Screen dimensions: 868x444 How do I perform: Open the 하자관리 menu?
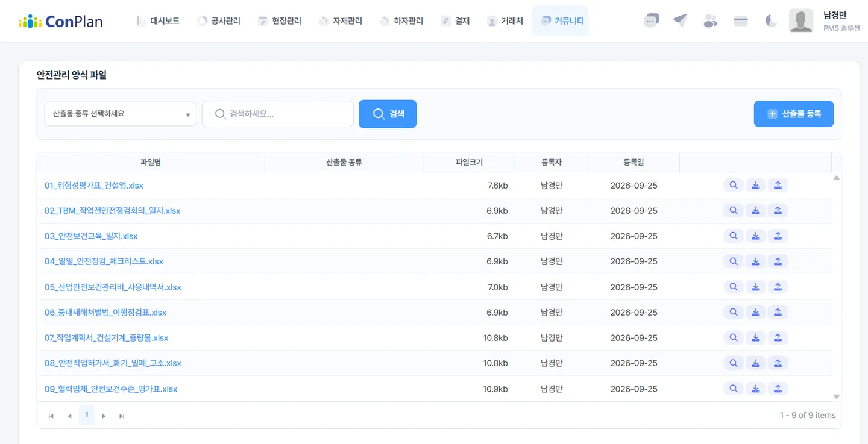[x=401, y=21]
